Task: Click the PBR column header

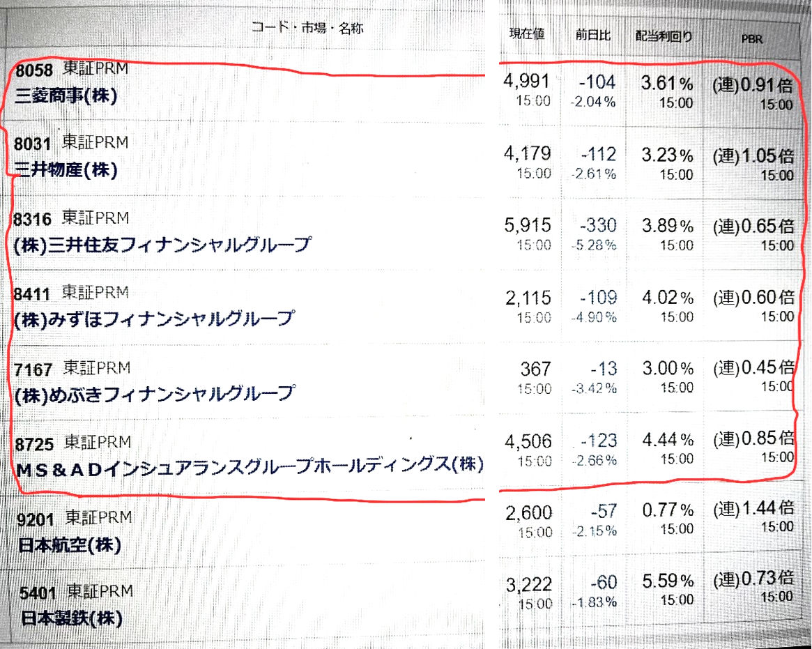Action: coord(752,39)
